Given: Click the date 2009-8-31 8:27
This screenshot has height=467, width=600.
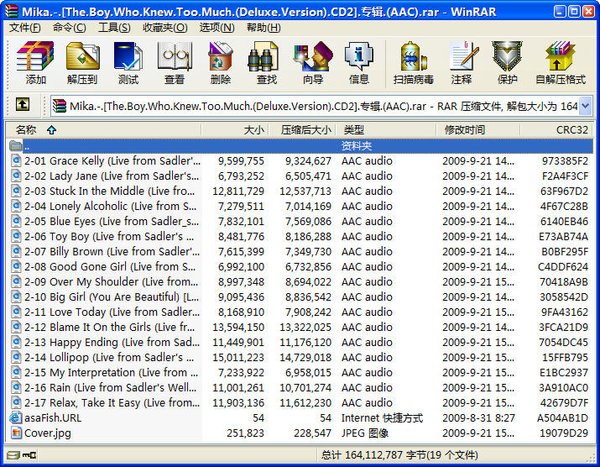Looking at the screenshot, I should point(479,418).
